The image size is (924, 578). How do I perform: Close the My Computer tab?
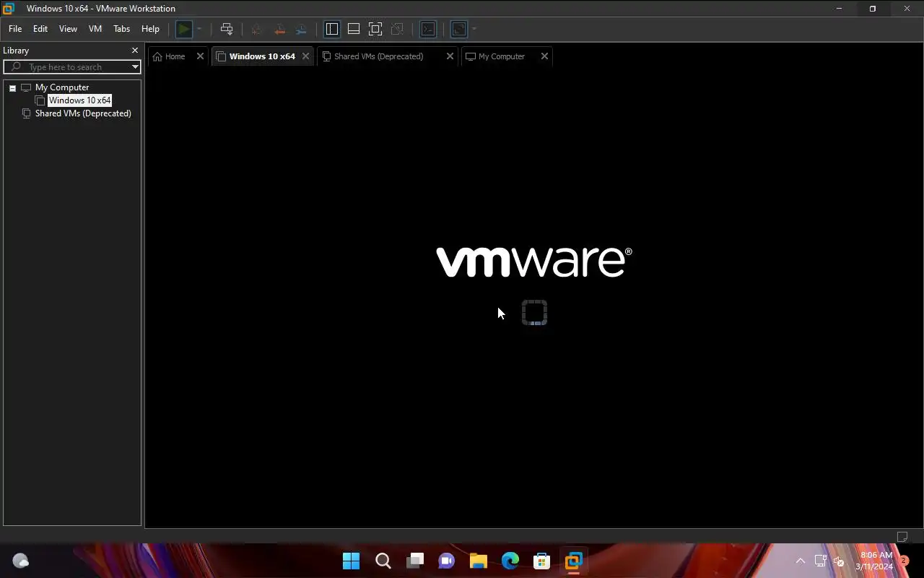[544, 56]
